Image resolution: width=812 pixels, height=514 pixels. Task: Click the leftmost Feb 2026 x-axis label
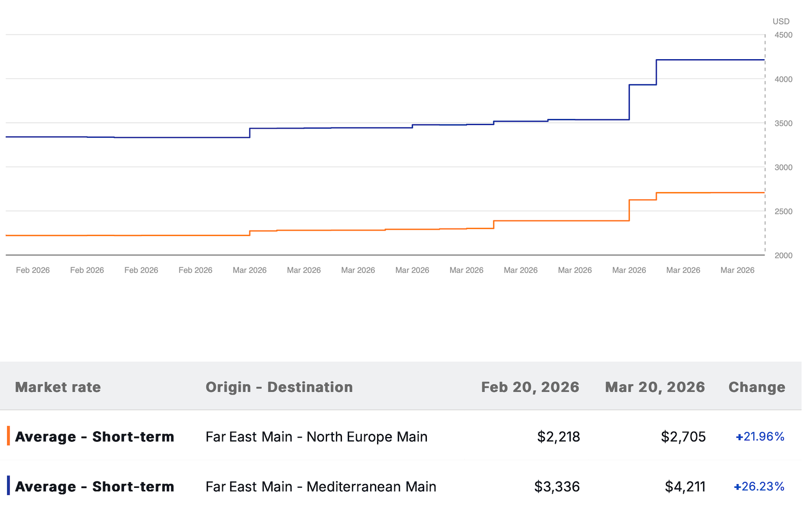pyautogui.click(x=33, y=270)
